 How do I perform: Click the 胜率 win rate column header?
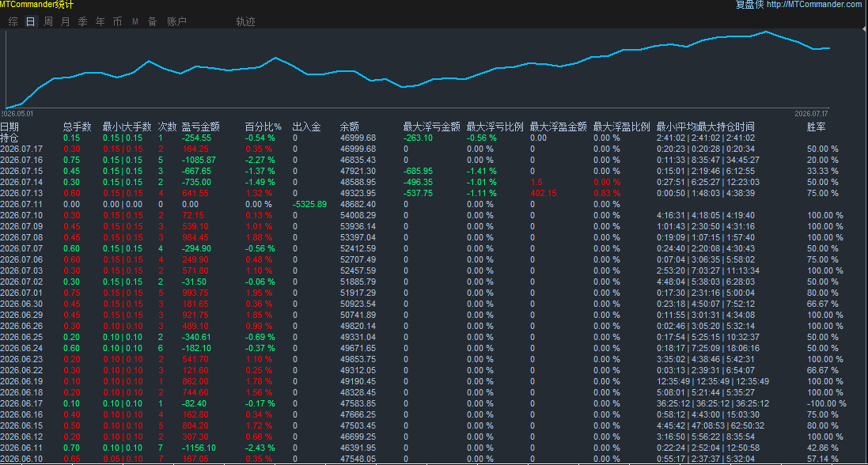point(817,127)
